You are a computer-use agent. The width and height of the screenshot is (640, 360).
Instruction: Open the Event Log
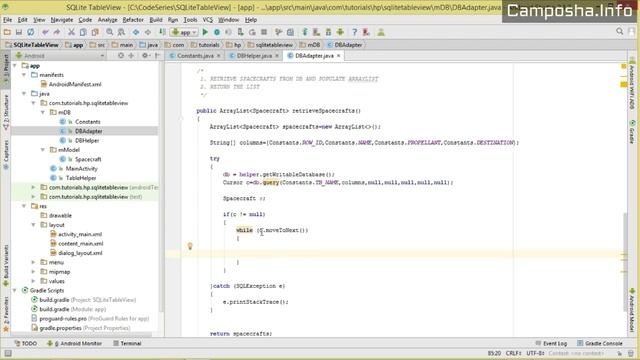tap(551, 344)
